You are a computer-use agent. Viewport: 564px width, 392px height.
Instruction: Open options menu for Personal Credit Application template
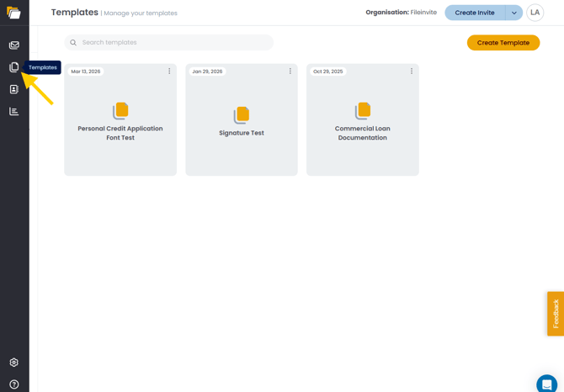click(169, 72)
